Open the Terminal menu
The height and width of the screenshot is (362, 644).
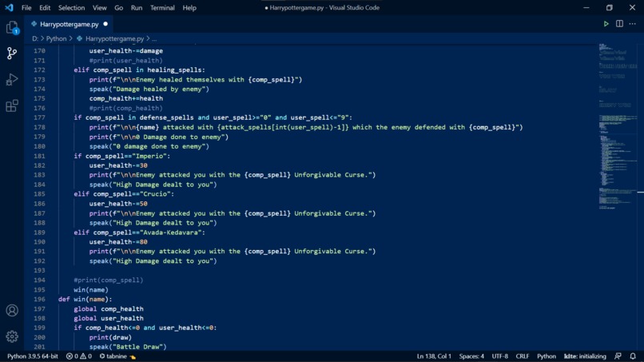click(162, 8)
